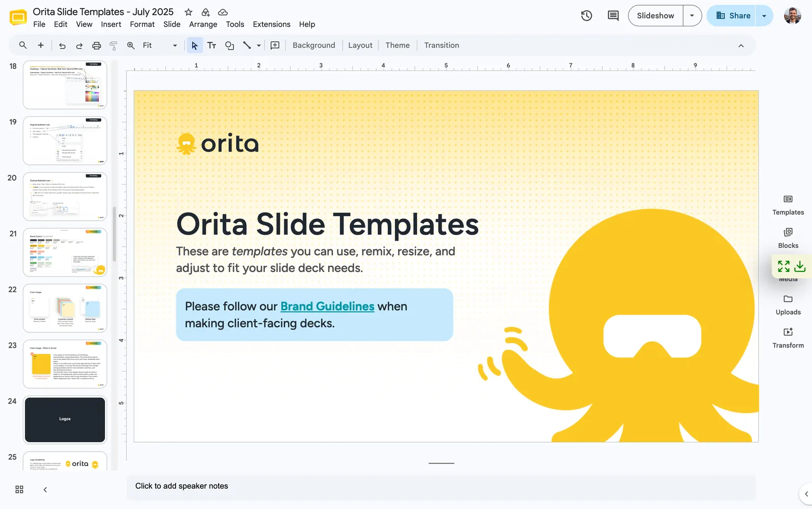812x509 pixels.
Task: Click the Orita Slide Templates heading
Action: (327, 224)
